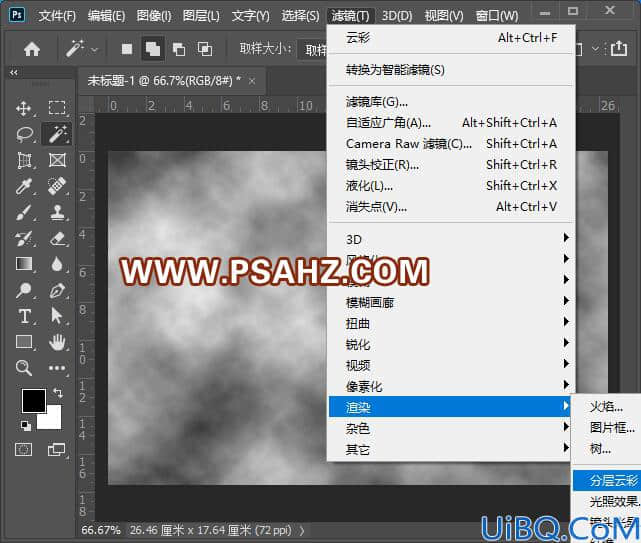Click the black foreground color swatch
Image resolution: width=641 pixels, height=543 pixels.
click(34, 401)
